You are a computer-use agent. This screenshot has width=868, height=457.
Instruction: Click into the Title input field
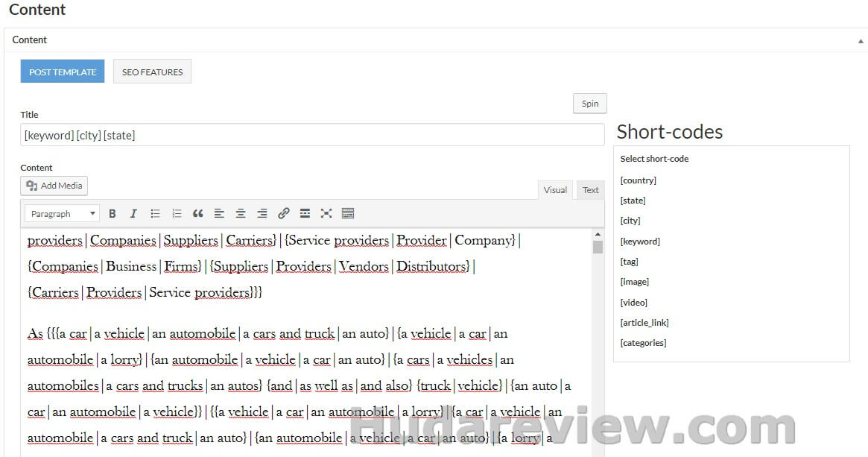pyautogui.click(x=312, y=135)
